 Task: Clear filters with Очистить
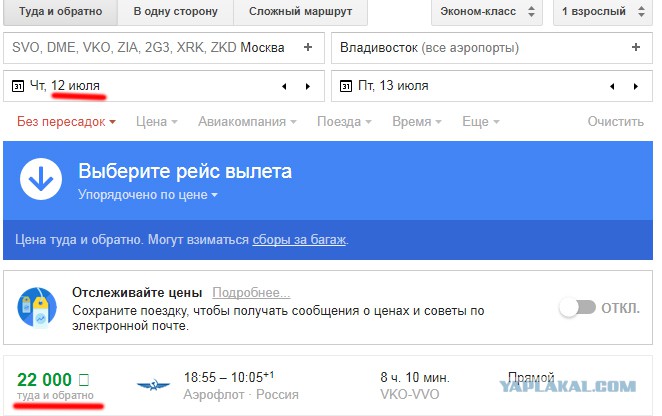pos(616,122)
